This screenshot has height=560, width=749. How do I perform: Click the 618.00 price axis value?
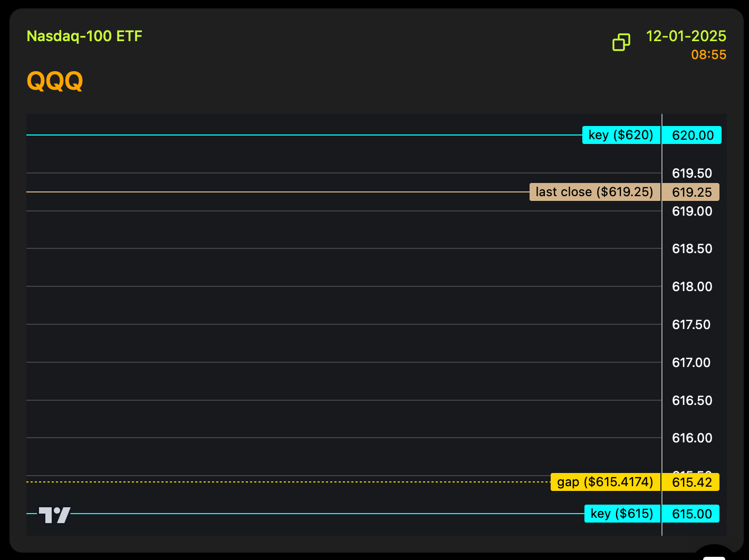point(692,287)
